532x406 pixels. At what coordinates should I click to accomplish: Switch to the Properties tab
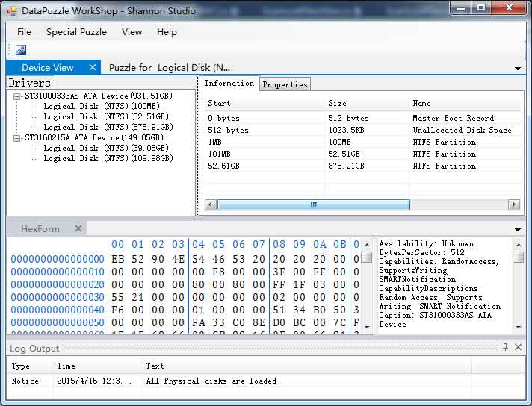[x=285, y=84]
